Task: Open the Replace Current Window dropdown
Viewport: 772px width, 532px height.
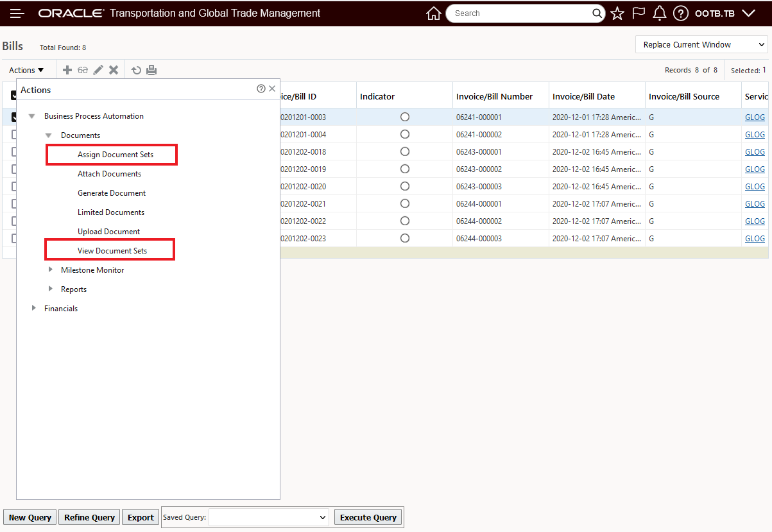Action: click(702, 44)
